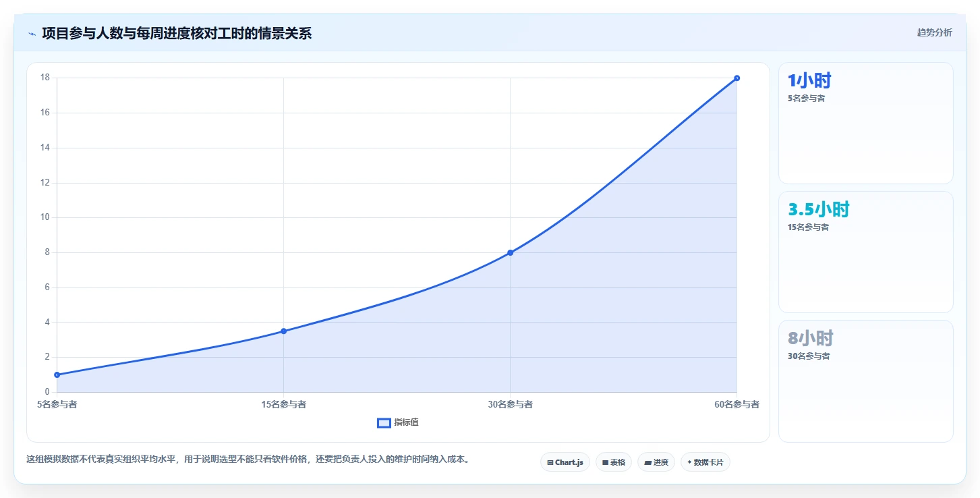Screen dimensions: 980x498
Task: Click the y-axis value 10
Action: (45, 217)
